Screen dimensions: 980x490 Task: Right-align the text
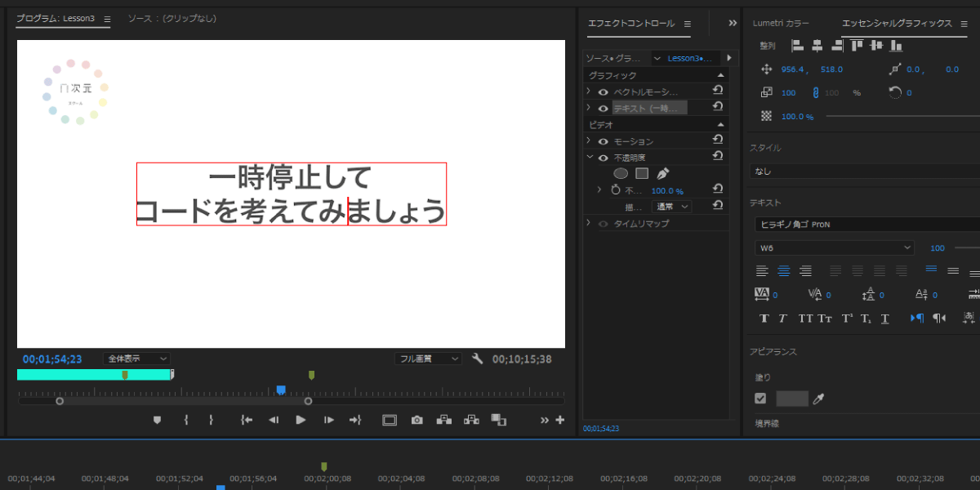point(805,270)
